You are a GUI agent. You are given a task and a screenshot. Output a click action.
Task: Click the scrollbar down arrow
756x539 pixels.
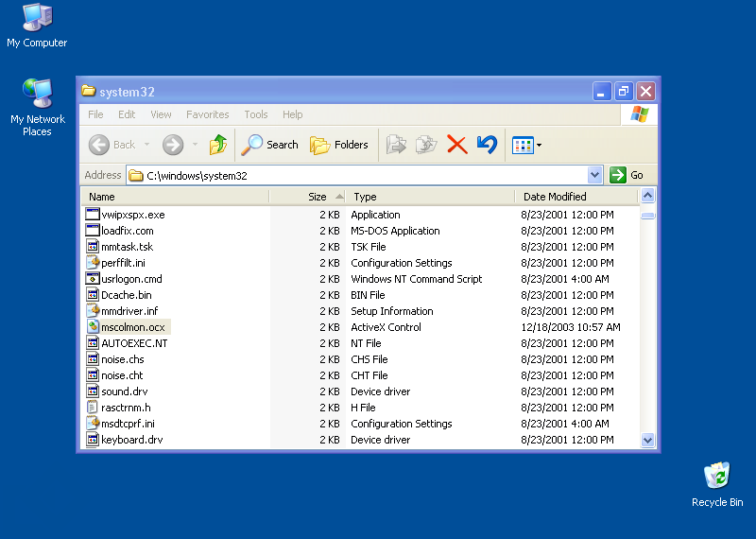coord(648,440)
